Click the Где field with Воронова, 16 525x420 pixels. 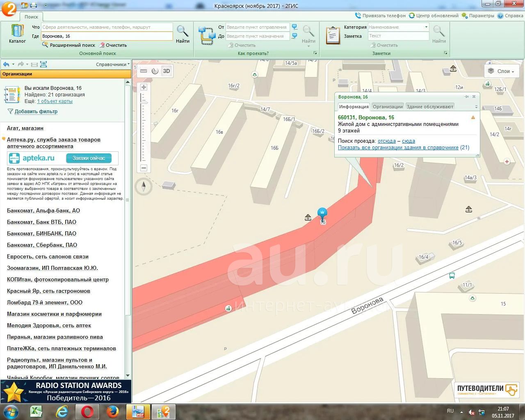[107, 36]
